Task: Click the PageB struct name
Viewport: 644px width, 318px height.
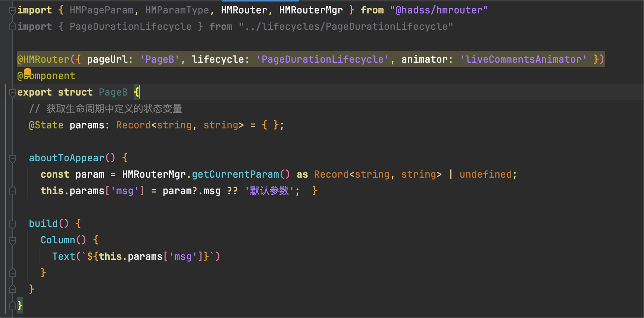Action: [x=113, y=92]
